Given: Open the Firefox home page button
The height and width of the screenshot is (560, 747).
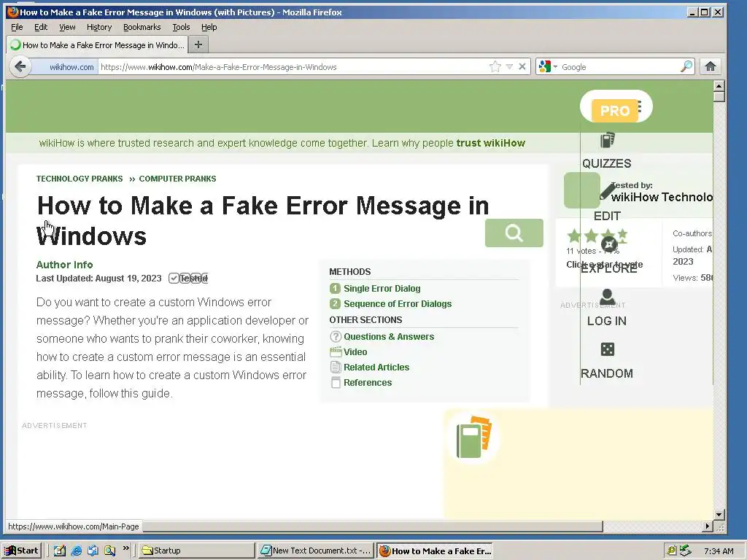Looking at the screenshot, I should (711, 66).
